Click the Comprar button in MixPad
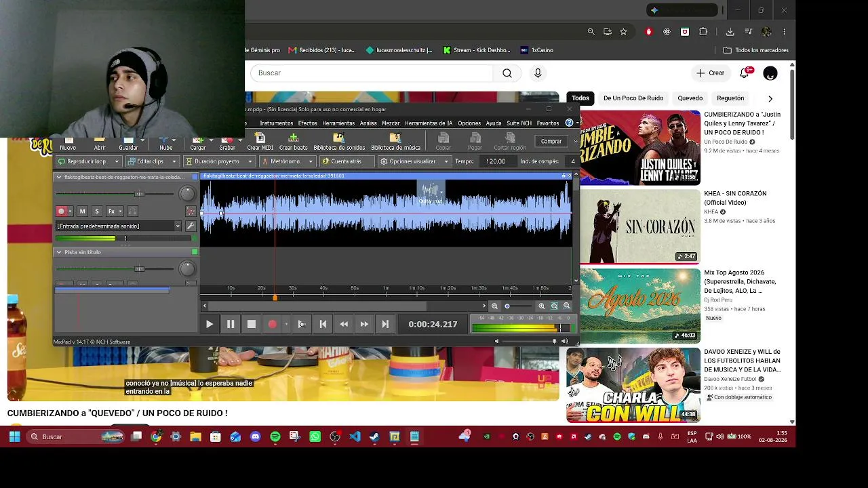 pos(551,141)
